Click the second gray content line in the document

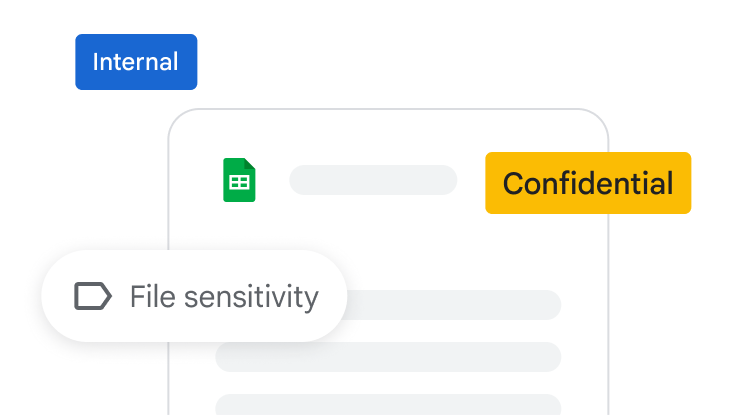[x=388, y=356]
